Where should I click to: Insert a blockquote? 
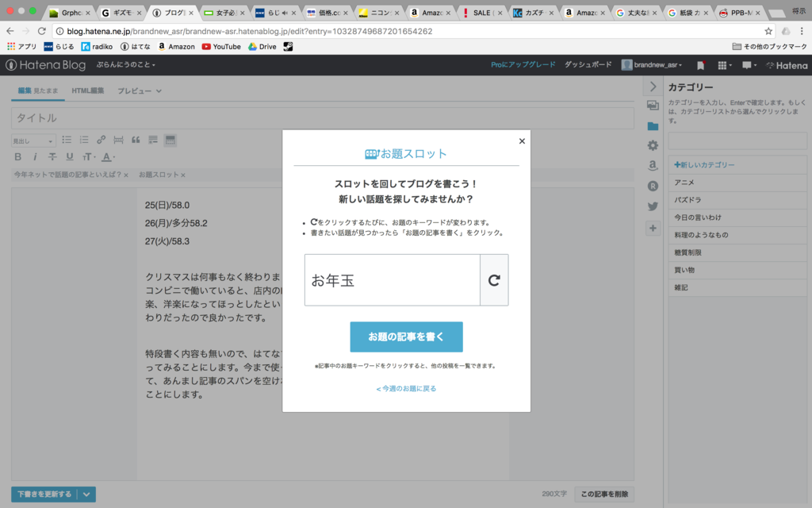(136, 140)
